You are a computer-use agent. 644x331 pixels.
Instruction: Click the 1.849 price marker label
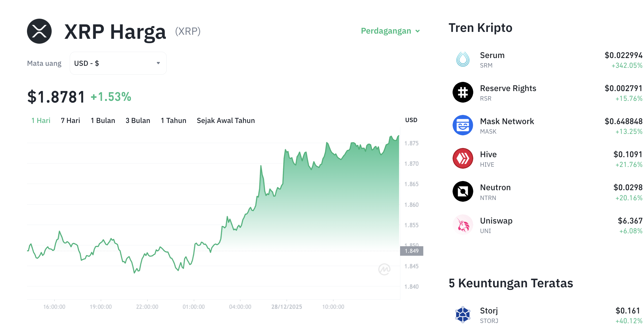412,251
